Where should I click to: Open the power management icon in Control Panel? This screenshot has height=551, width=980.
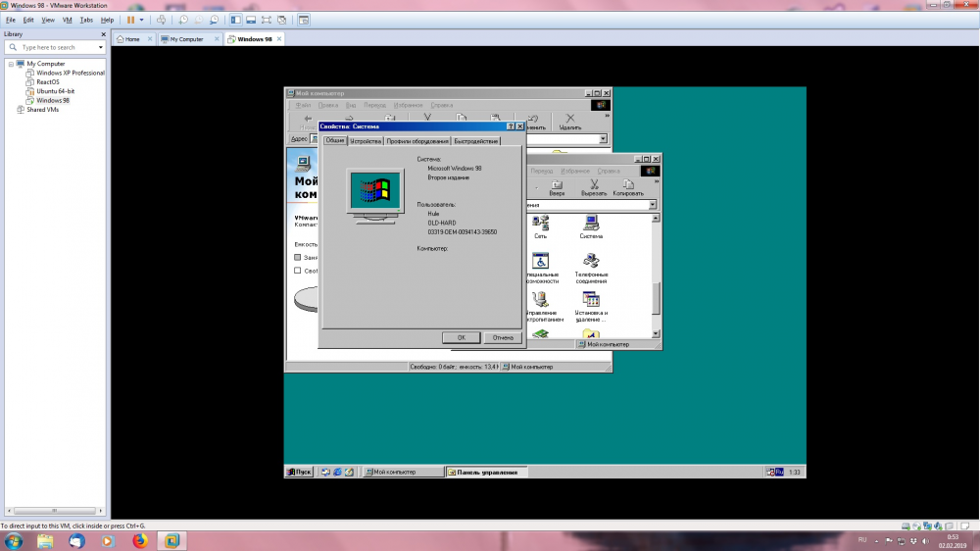tap(543, 307)
